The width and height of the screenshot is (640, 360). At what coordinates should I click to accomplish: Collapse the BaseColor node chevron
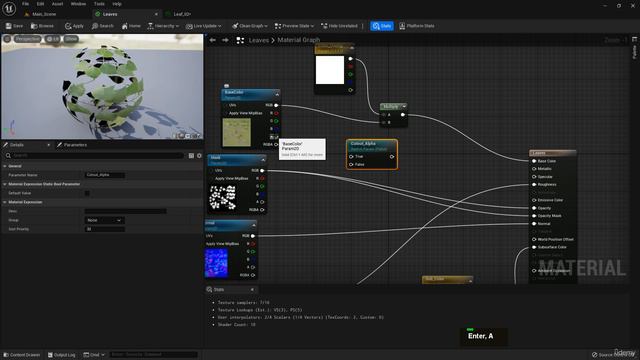coord(277,94)
